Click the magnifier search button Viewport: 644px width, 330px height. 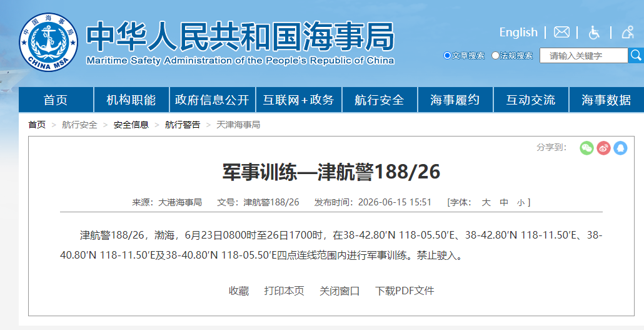pyautogui.click(x=636, y=56)
